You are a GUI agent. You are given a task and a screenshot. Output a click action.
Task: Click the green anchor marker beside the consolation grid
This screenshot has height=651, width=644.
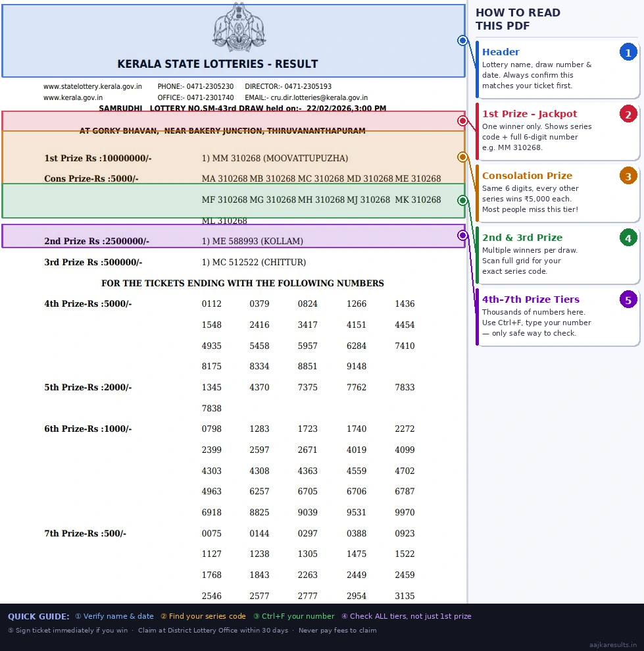click(462, 199)
